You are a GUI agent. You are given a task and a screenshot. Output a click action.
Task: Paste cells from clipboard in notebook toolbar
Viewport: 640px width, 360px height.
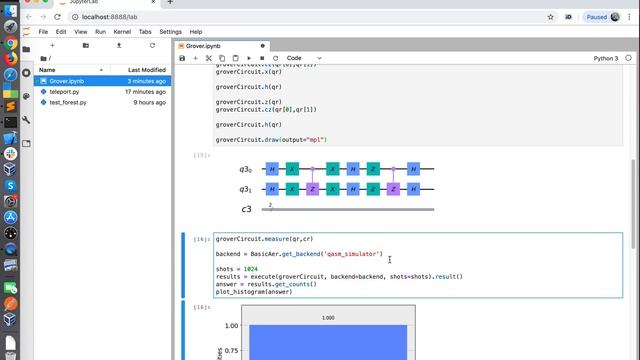point(236,58)
